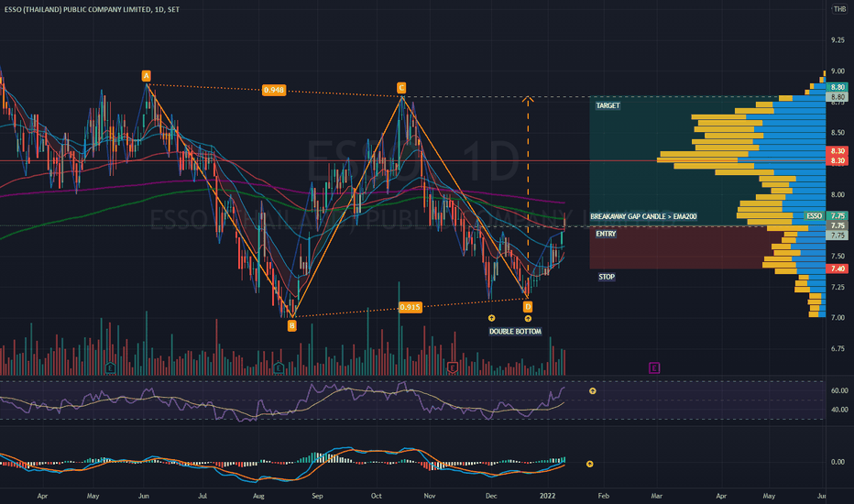
Task: Click the gray 8.80 price tag
Action: click(x=838, y=97)
